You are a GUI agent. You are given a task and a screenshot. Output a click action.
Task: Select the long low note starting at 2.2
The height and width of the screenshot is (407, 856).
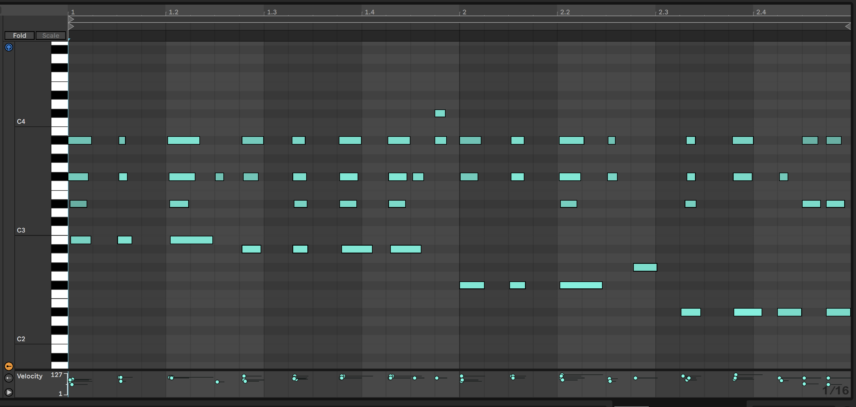click(581, 285)
